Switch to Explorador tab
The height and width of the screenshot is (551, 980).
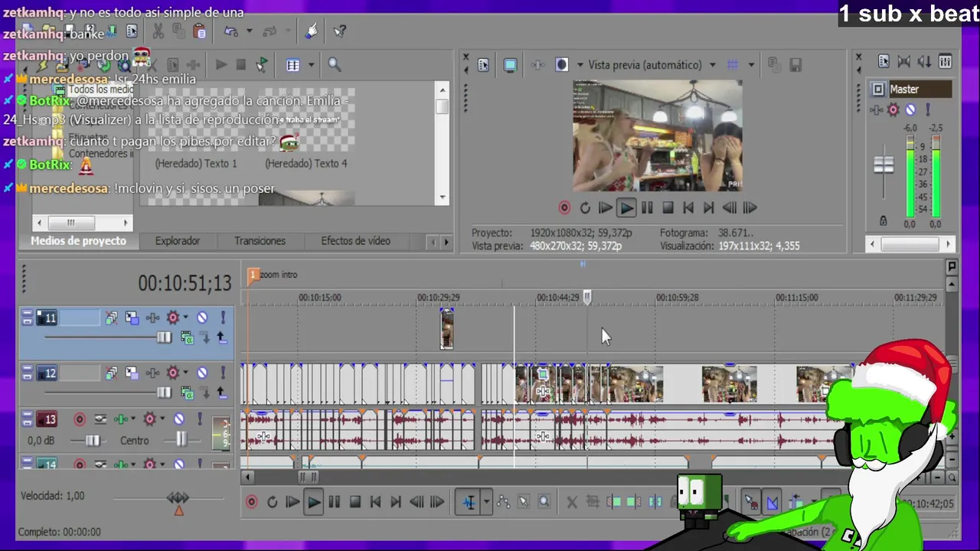tap(178, 241)
